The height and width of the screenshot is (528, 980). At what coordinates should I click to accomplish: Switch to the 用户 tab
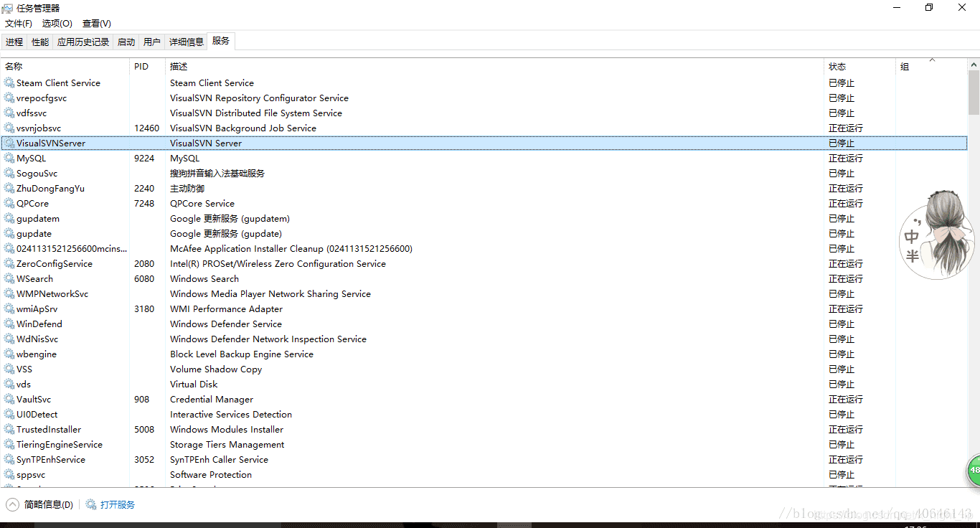pos(152,42)
